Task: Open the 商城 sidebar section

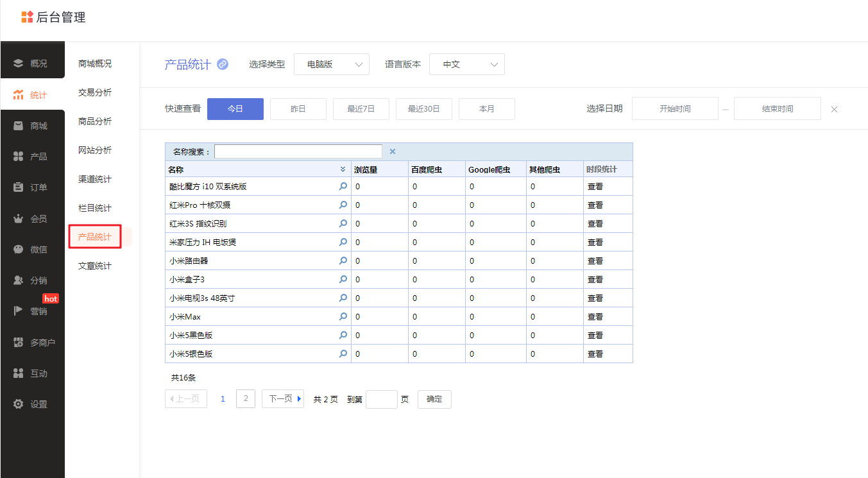Action: (32, 126)
